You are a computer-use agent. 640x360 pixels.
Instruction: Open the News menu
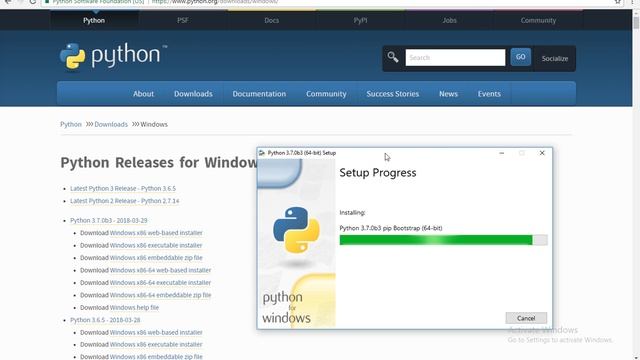click(x=448, y=94)
